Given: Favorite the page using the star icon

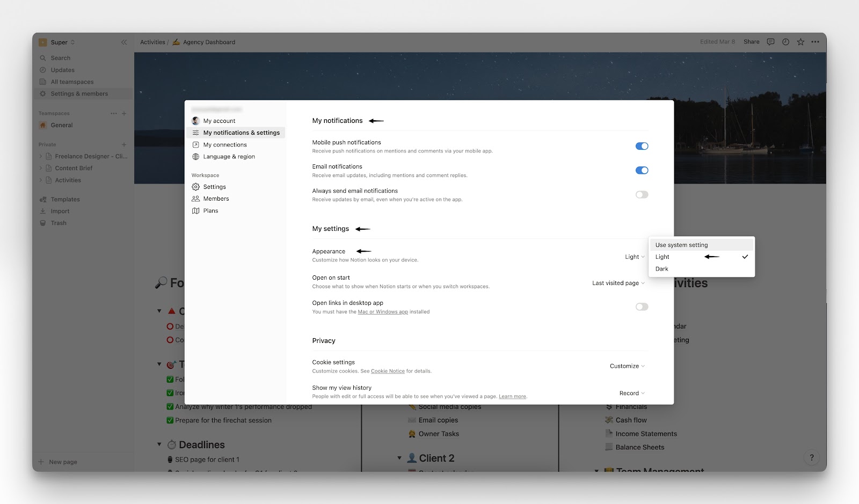Looking at the screenshot, I should (800, 42).
